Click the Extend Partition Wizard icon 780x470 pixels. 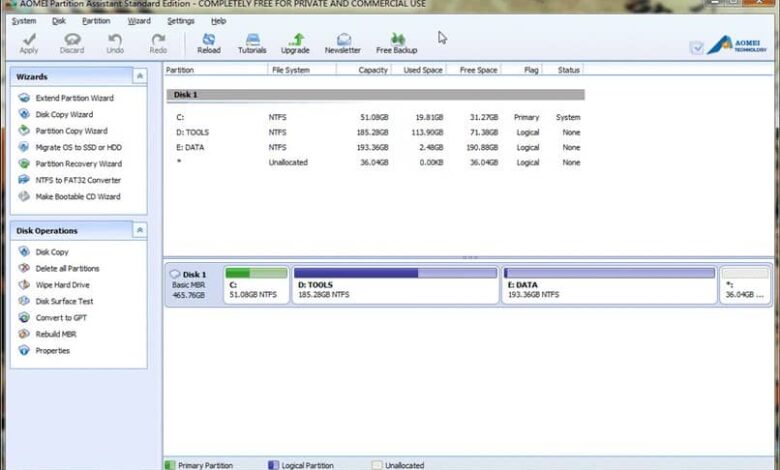coord(24,97)
